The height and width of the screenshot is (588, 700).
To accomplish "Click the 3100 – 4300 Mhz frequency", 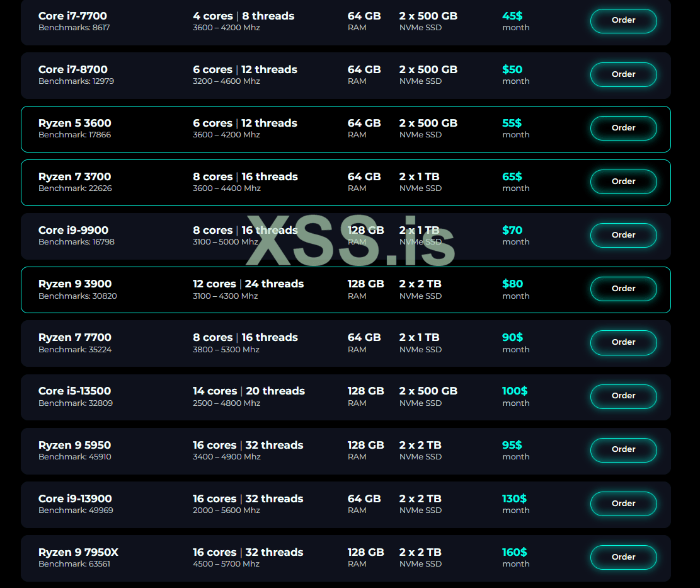I will point(226,296).
